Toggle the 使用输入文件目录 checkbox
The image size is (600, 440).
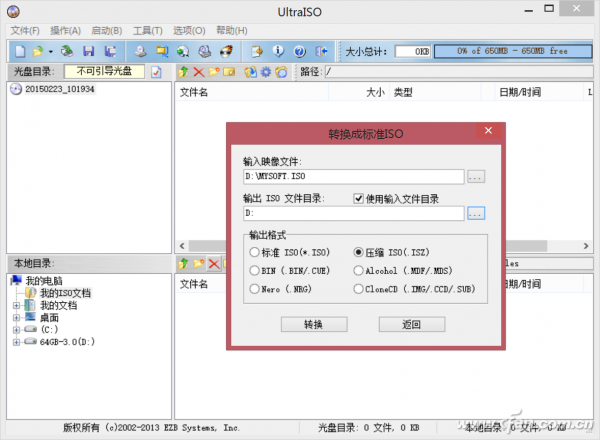click(358, 199)
